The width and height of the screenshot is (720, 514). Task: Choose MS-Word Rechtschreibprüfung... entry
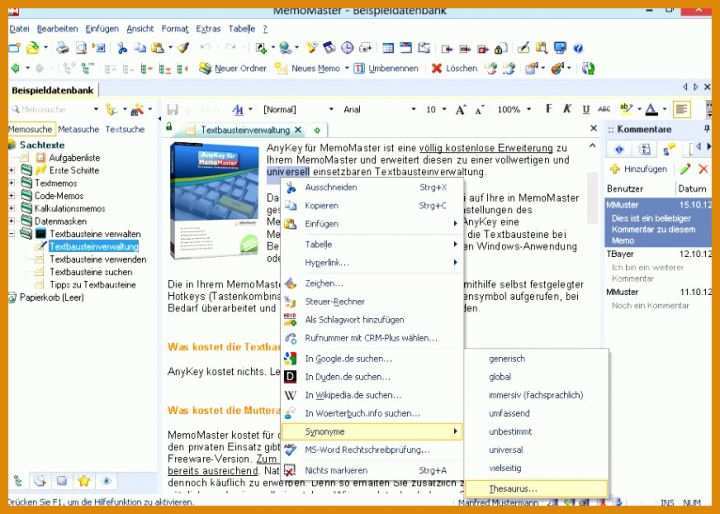click(x=371, y=450)
